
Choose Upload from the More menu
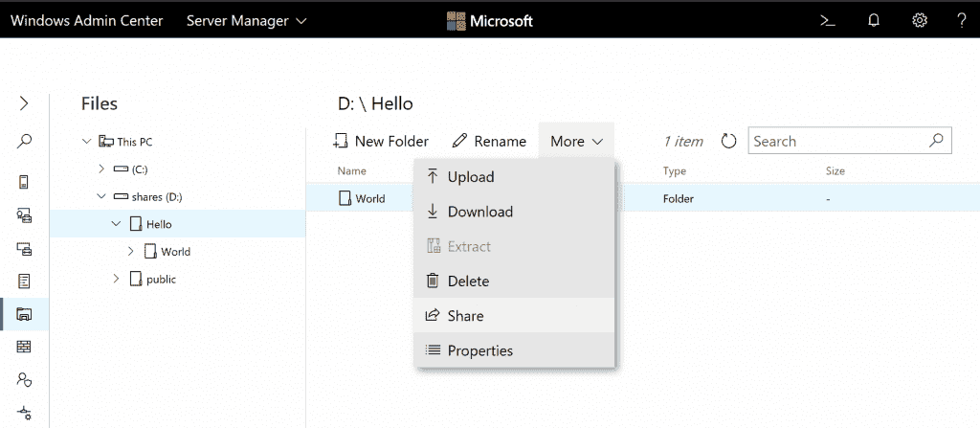514,177
